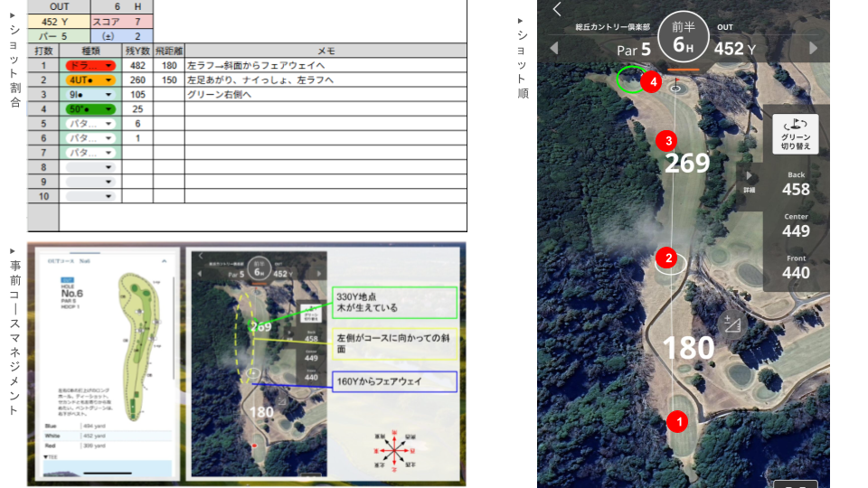868x488 pixels.
Task: Click the Back 458 distance readout
Action: (796, 183)
